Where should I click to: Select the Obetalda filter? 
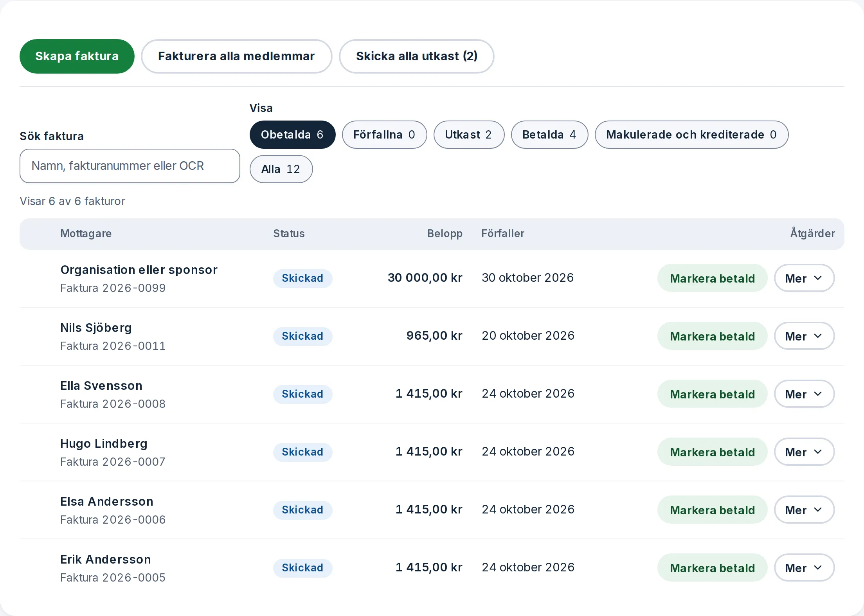[292, 135]
